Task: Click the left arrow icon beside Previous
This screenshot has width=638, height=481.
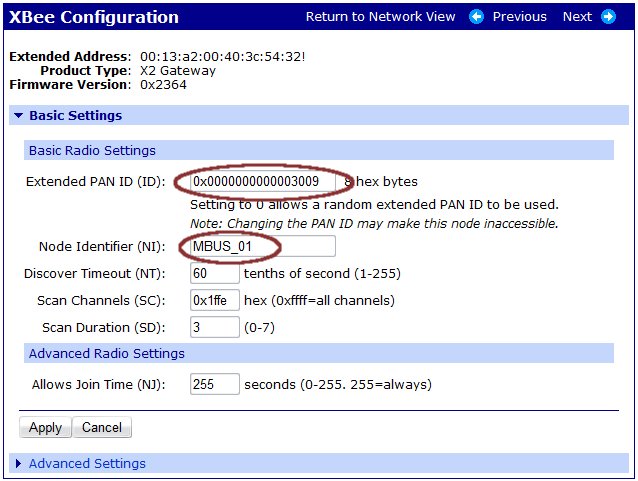Action: pos(476,17)
